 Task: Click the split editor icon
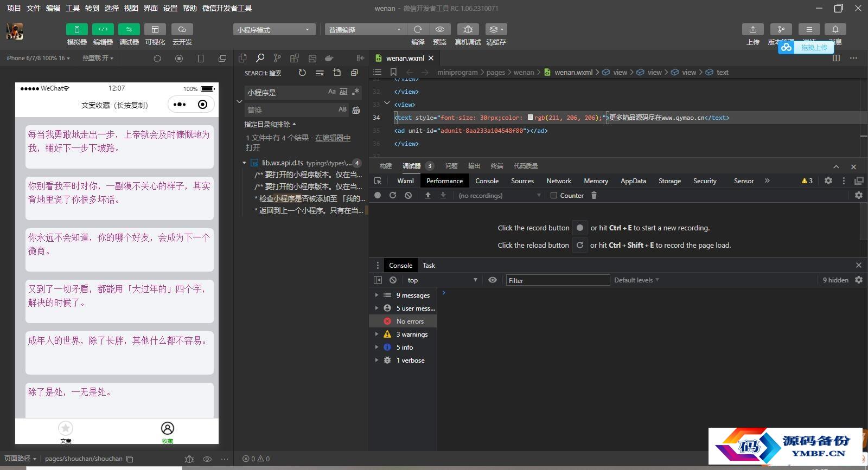(836, 58)
